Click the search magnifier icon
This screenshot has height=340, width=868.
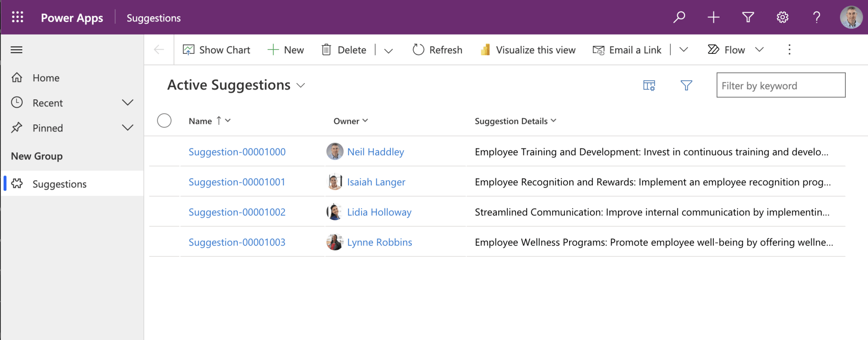(x=679, y=17)
